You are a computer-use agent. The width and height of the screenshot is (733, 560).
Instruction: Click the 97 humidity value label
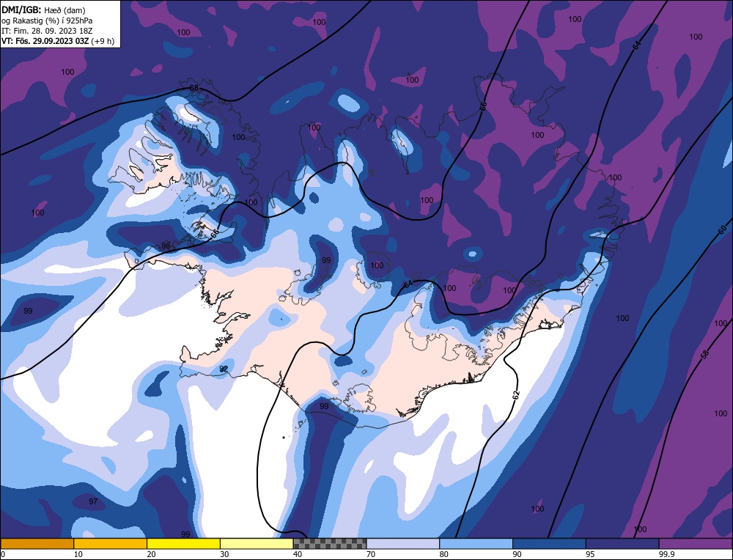click(93, 501)
